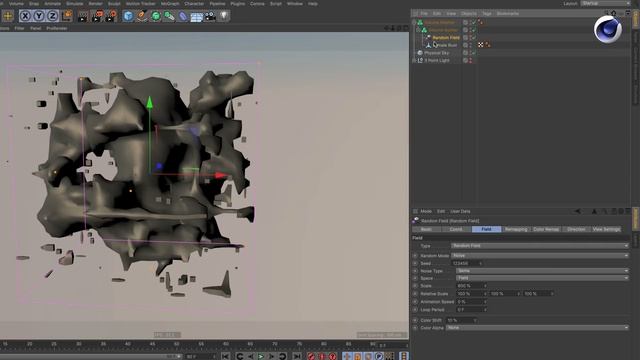This screenshot has height=360, width=640.
Task: Toggle the Volume Mesher enable checkmark
Action: (473, 22)
